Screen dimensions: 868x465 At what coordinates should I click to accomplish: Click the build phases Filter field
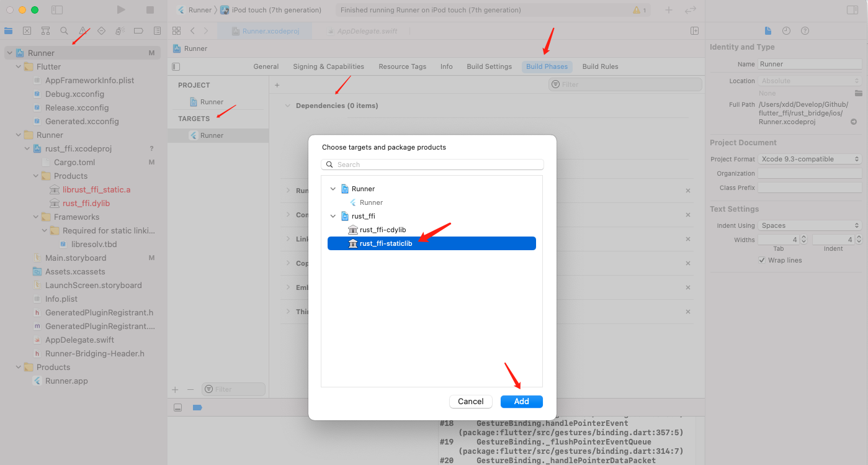(x=625, y=84)
